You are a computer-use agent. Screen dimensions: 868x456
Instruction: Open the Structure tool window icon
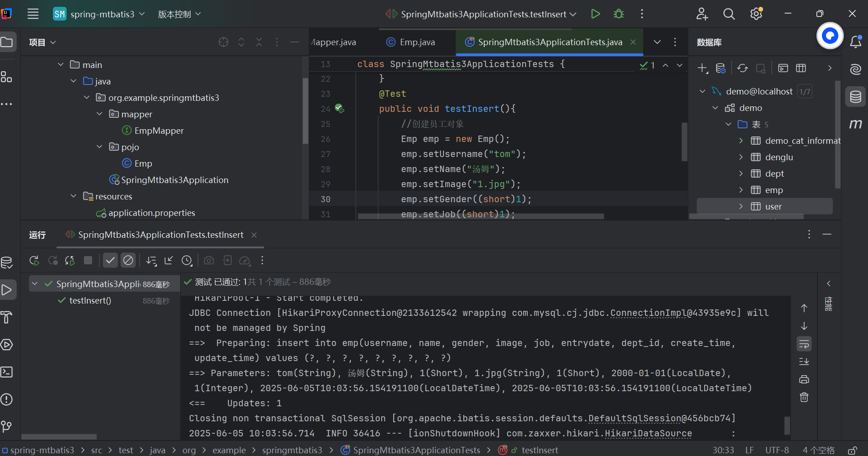tap(6, 77)
